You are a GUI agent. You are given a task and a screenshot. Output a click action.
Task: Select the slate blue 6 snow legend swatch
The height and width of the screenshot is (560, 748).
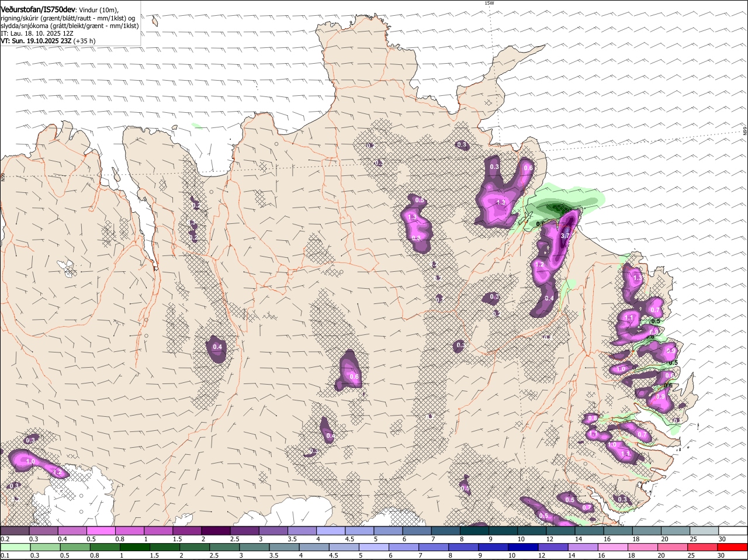(417, 531)
